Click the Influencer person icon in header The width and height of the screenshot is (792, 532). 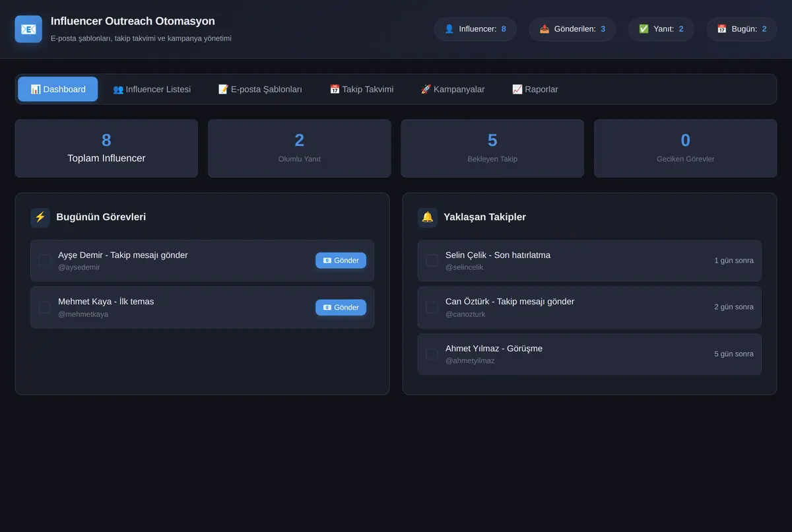(449, 29)
